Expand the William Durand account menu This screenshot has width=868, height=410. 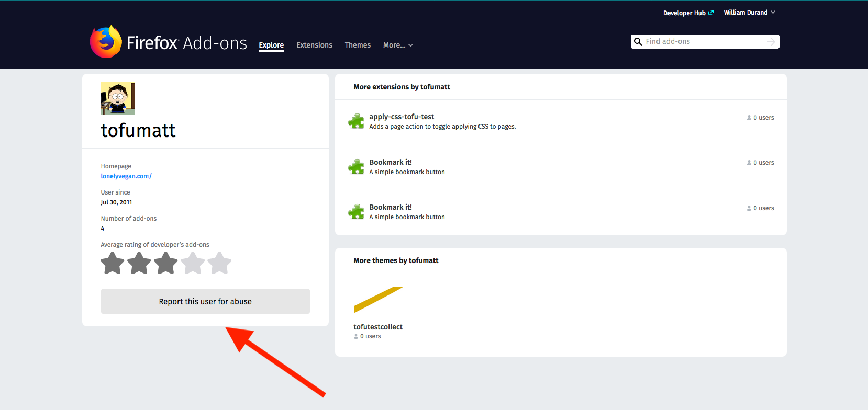click(749, 13)
